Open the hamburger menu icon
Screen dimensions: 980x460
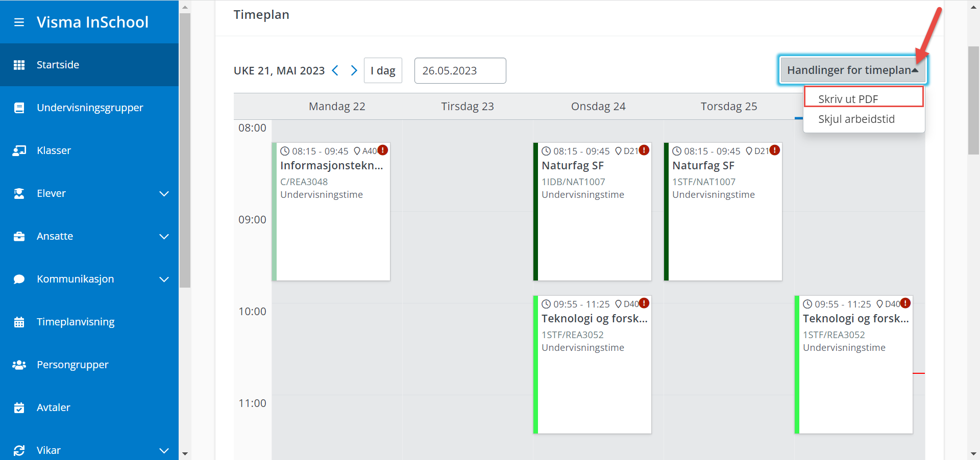(x=19, y=22)
